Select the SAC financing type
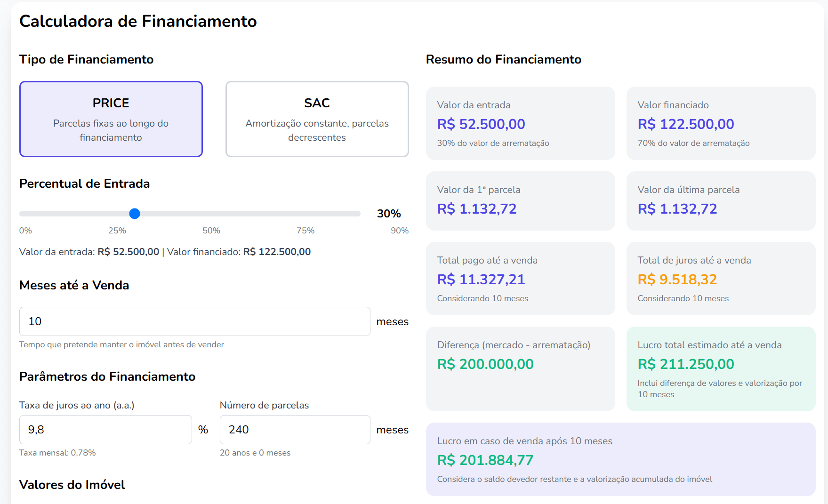The image size is (828, 504). point(317,119)
